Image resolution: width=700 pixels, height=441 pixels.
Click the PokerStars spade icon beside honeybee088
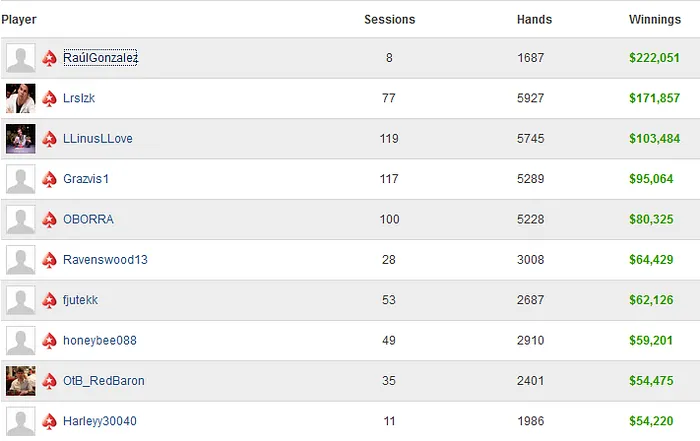[50, 341]
